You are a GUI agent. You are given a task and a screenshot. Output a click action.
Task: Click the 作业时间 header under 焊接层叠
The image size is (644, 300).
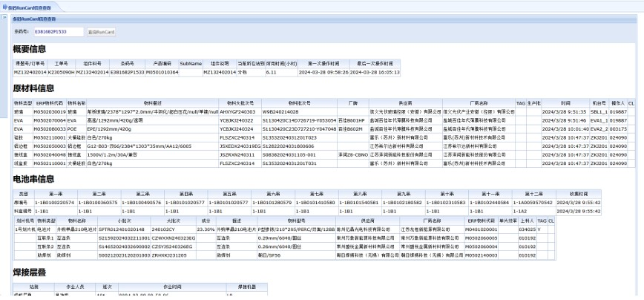tap(172, 286)
